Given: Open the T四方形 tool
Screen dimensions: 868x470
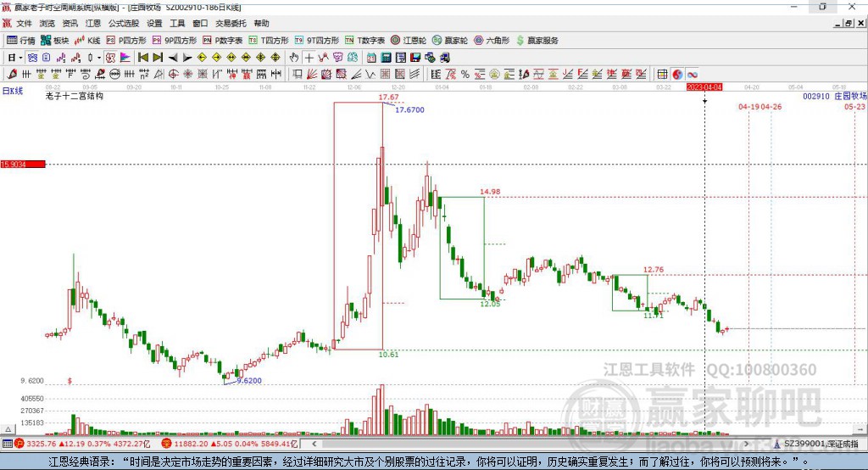Looking at the screenshot, I should click(269, 41).
